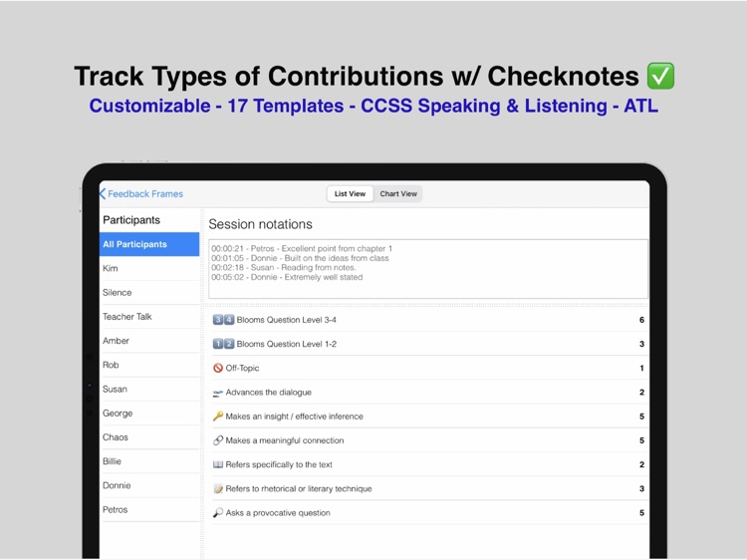Select Refers to rhetorical or literary technique
This screenshot has height=560, width=747.
pyautogui.click(x=299, y=488)
